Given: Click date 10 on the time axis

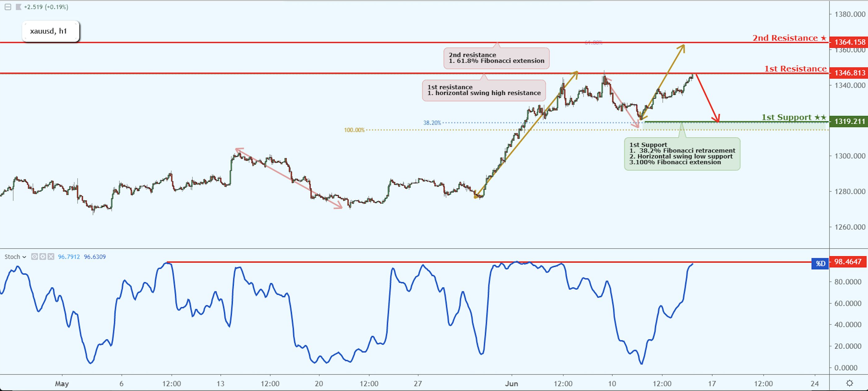Looking at the screenshot, I should pos(612,384).
